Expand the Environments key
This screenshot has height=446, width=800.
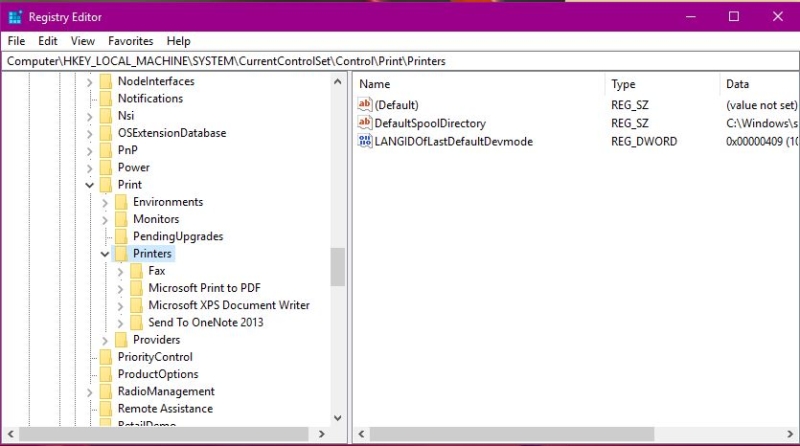pyautogui.click(x=105, y=203)
